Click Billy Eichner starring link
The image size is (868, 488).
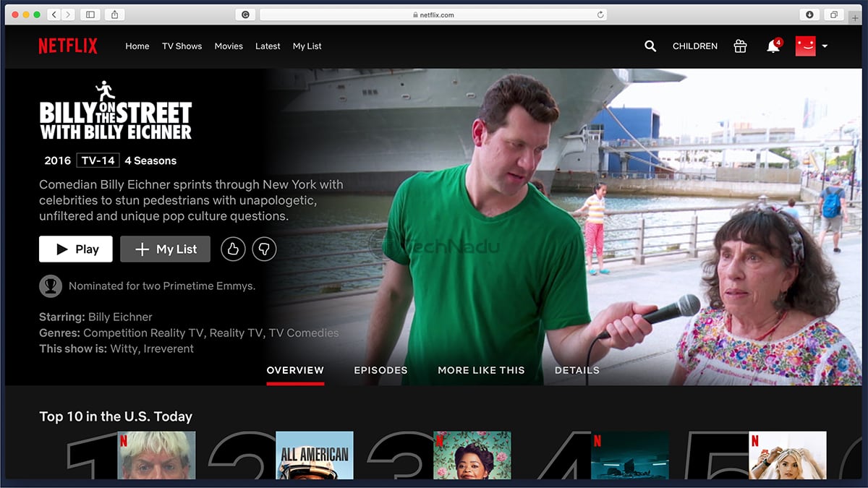tap(120, 317)
